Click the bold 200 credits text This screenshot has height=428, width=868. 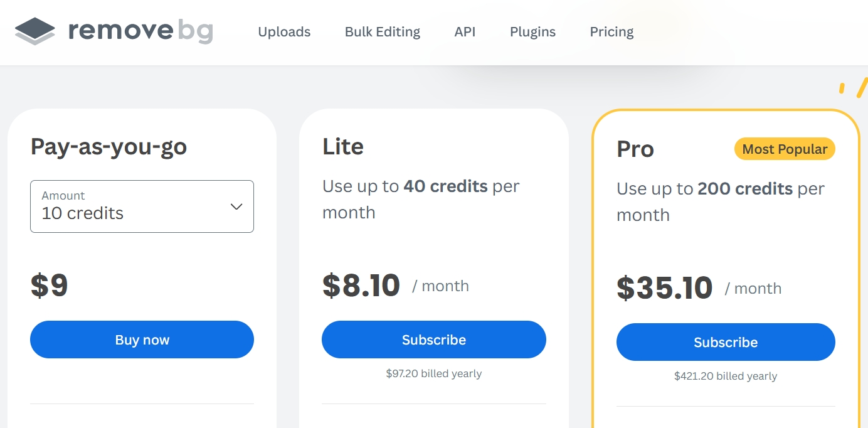[745, 188]
